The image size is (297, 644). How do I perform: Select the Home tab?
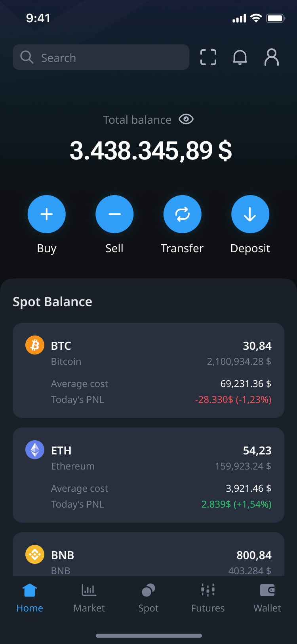click(x=30, y=598)
